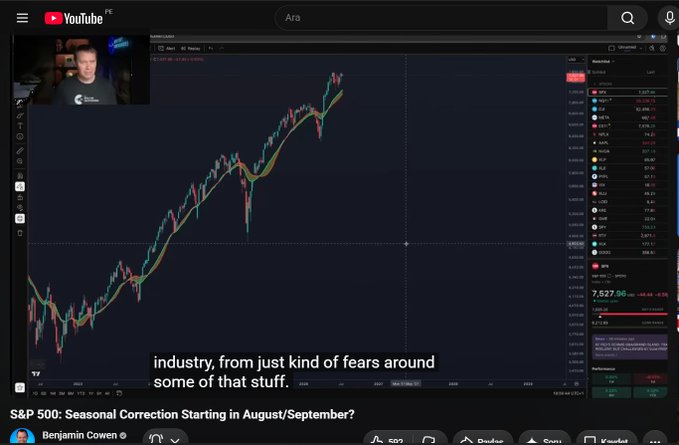Click the Replay button in the chart toolbar

[191, 48]
